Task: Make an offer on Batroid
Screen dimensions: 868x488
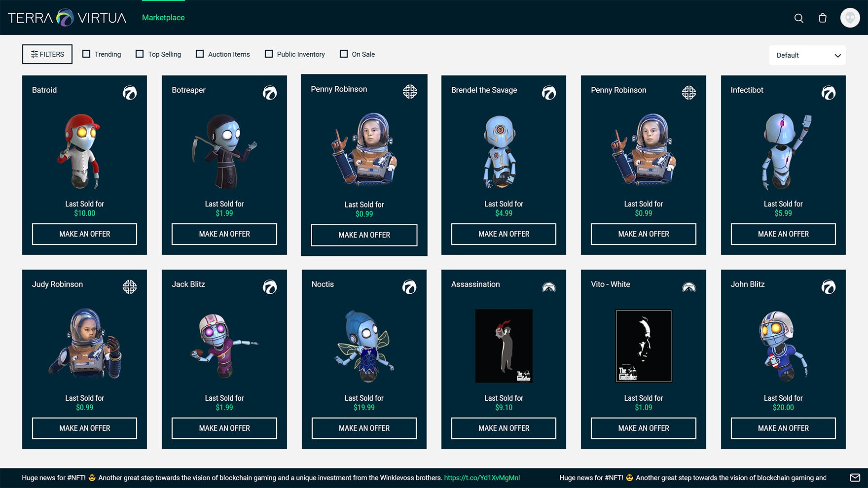Action: point(85,234)
